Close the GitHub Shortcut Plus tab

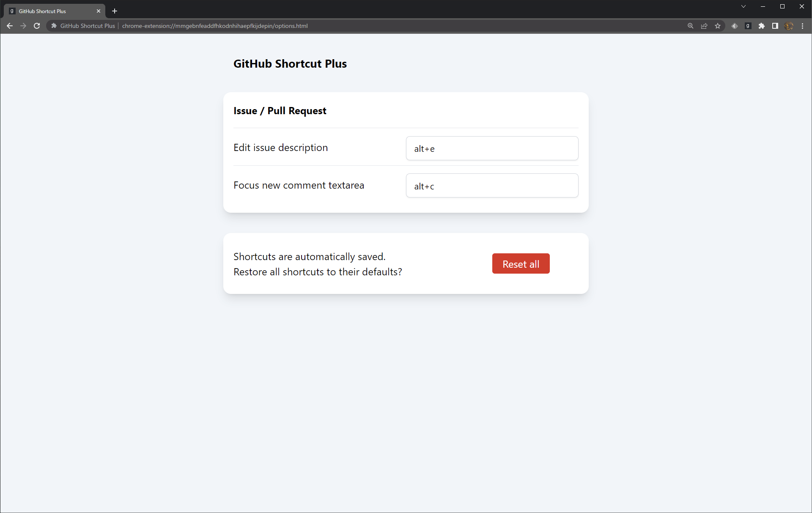click(99, 11)
